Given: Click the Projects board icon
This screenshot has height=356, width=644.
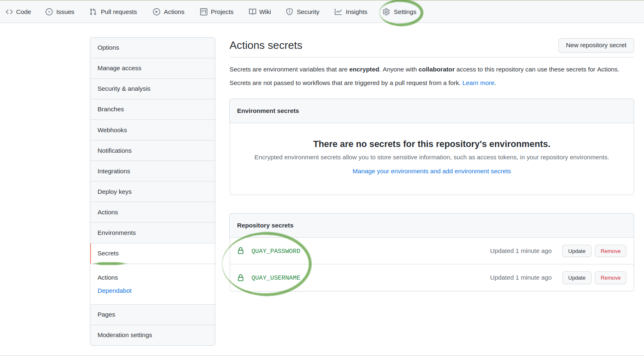Looking at the screenshot, I should [x=204, y=12].
